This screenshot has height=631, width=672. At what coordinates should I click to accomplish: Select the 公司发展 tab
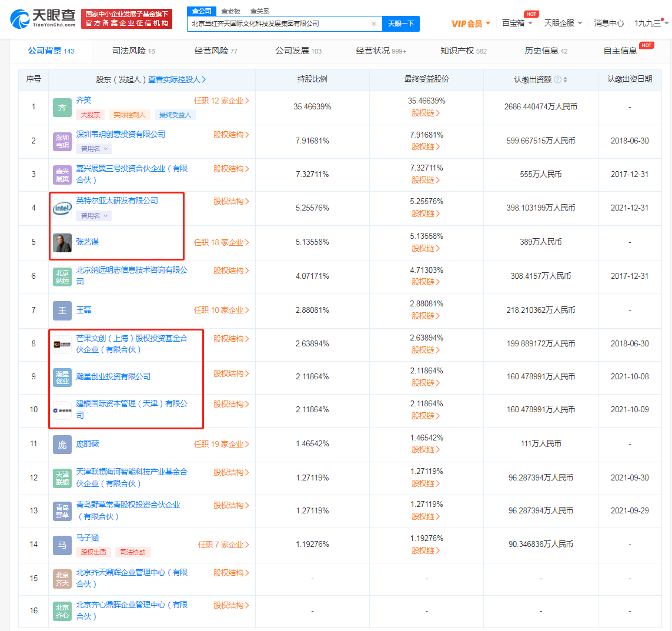point(298,51)
